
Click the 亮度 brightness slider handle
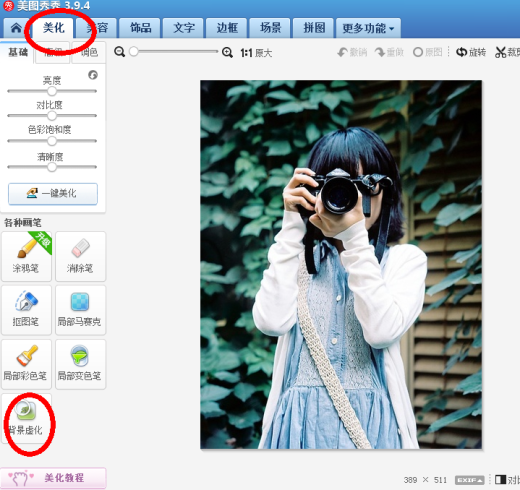[x=52, y=91]
